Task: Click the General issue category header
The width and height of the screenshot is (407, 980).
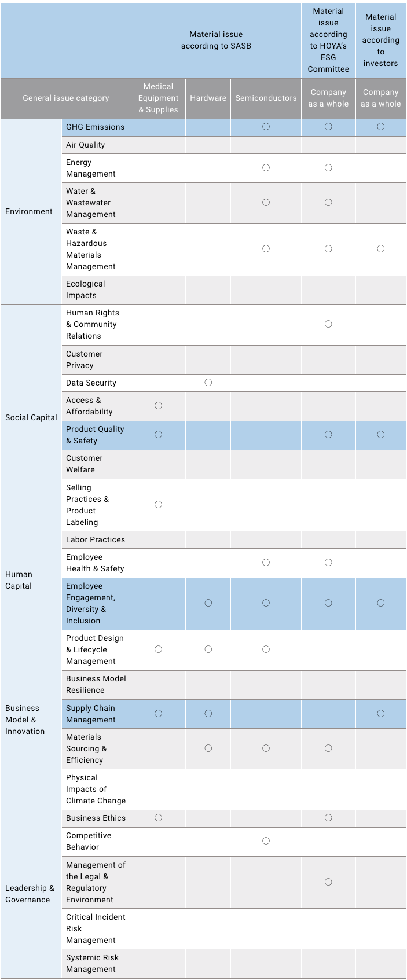Action: [66, 98]
